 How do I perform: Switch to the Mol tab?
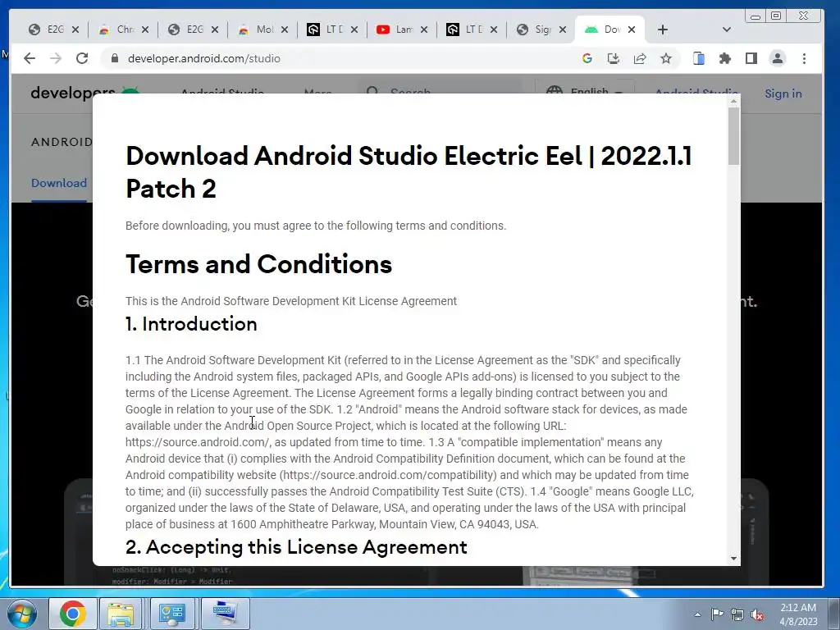point(262,30)
